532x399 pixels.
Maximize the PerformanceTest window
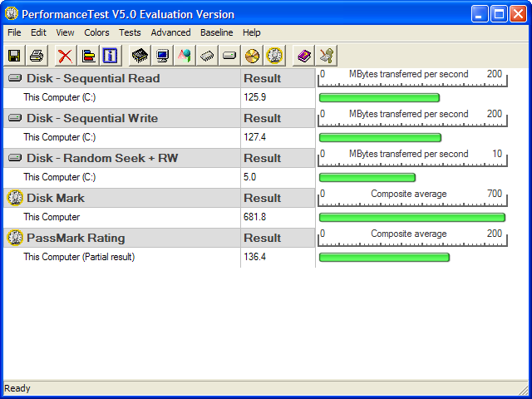[x=499, y=14]
